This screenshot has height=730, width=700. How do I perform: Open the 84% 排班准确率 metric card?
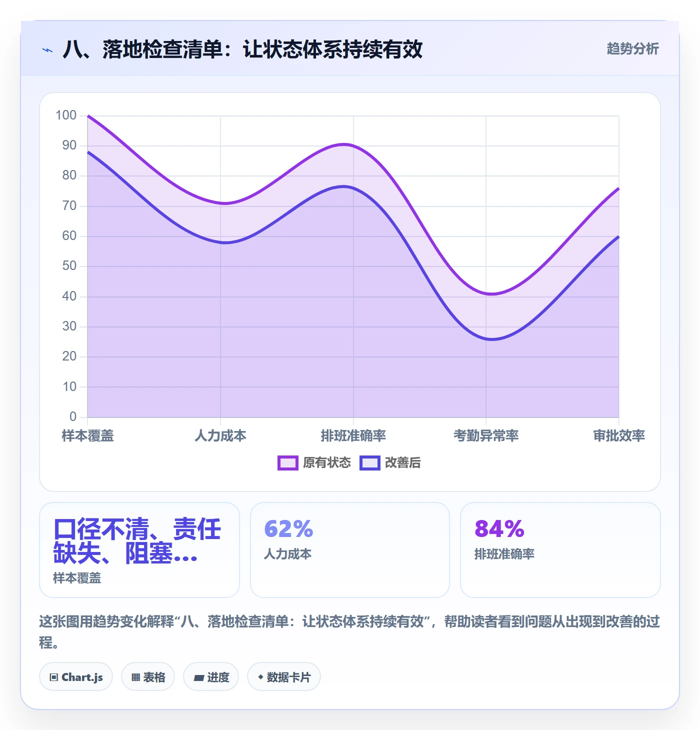tap(560, 550)
